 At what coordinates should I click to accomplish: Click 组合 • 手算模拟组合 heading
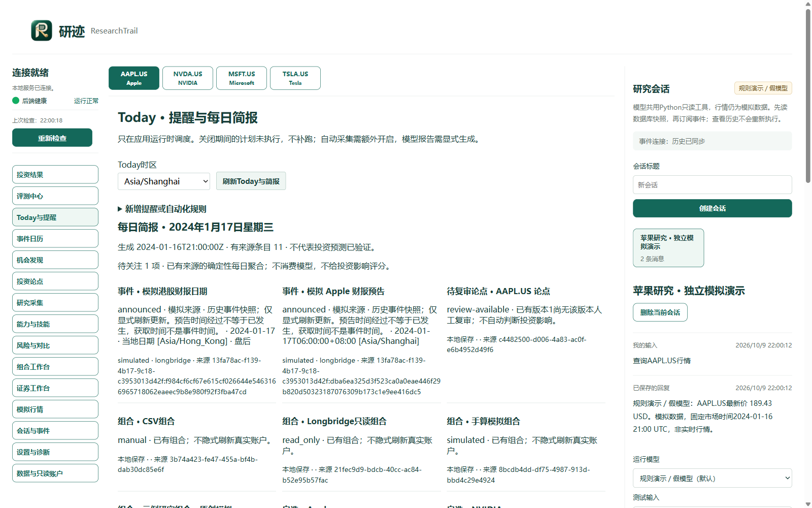click(x=483, y=421)
